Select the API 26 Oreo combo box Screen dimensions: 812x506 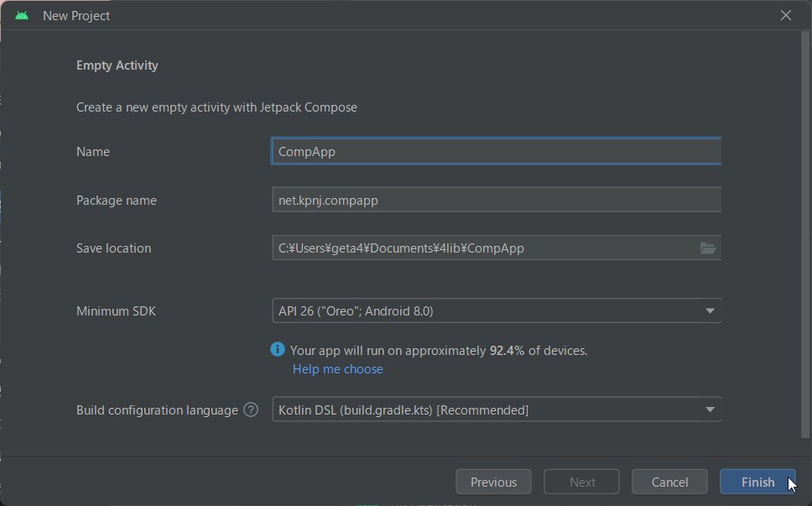pyautogui.click(x=497, y=310)
